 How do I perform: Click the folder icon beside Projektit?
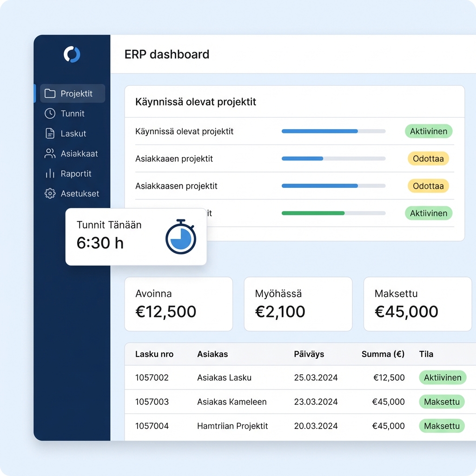click(x=50, y=93)
